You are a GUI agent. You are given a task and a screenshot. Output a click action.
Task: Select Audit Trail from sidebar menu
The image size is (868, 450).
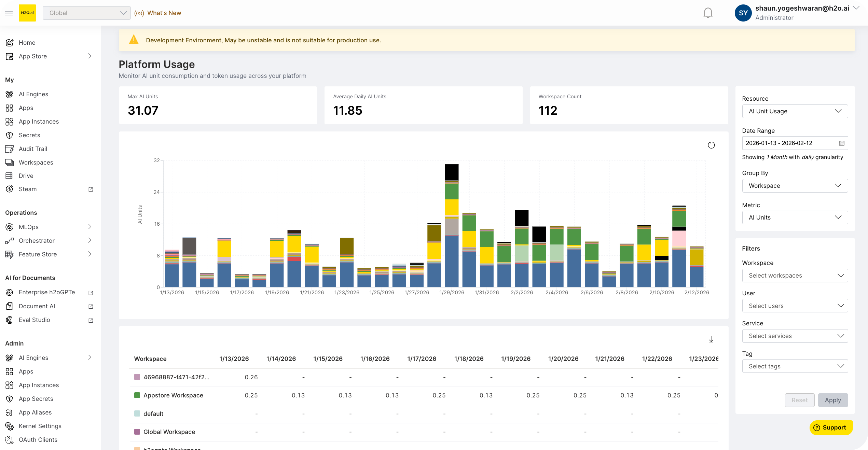32,149
